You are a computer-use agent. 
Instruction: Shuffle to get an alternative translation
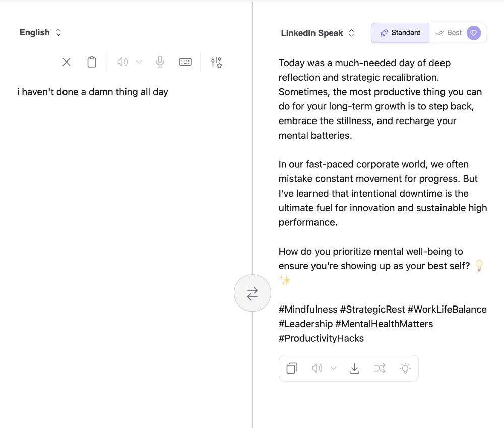coord(380,368)
